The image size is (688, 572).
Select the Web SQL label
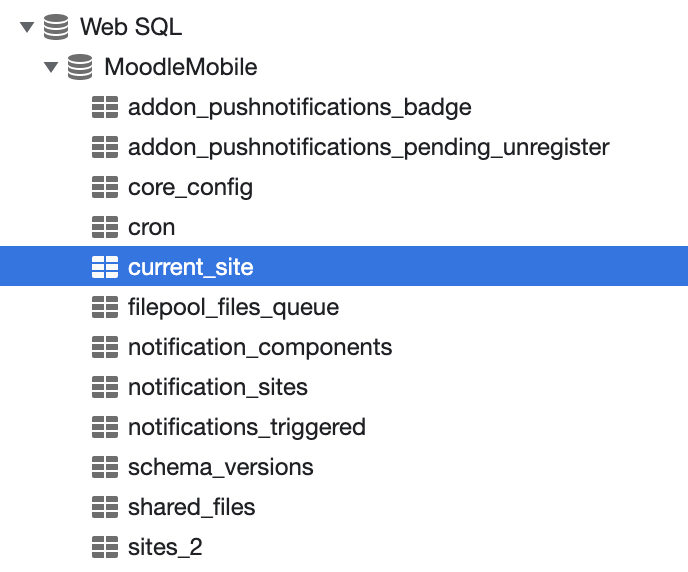pyautogui.click(x=131, y=27)
